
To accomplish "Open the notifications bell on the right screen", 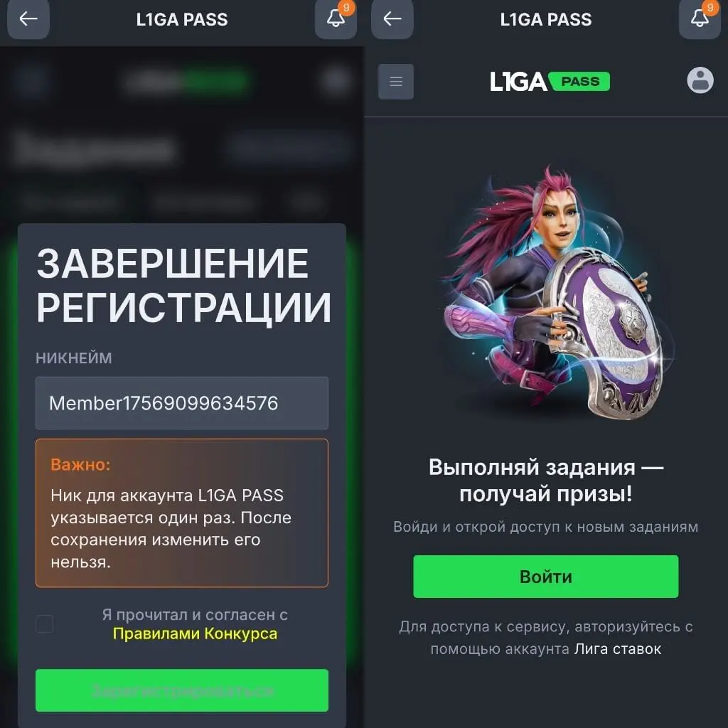I will (700, 18).
